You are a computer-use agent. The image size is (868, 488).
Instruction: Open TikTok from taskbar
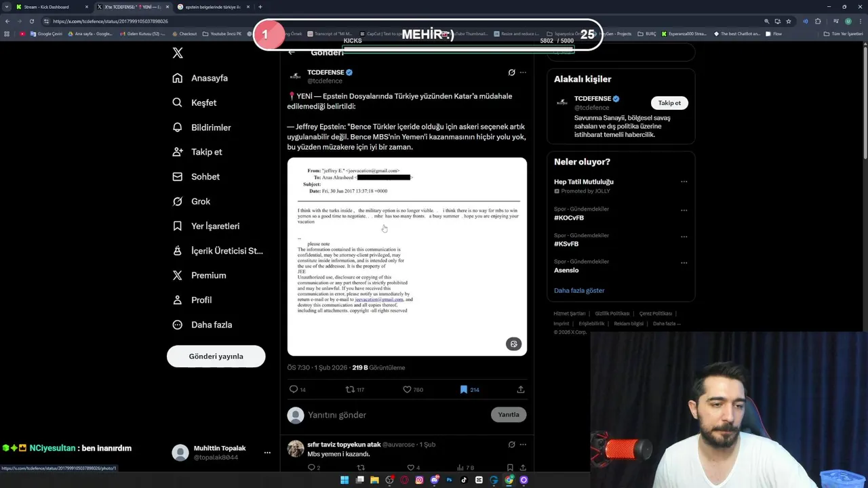[x=464, y=480]
